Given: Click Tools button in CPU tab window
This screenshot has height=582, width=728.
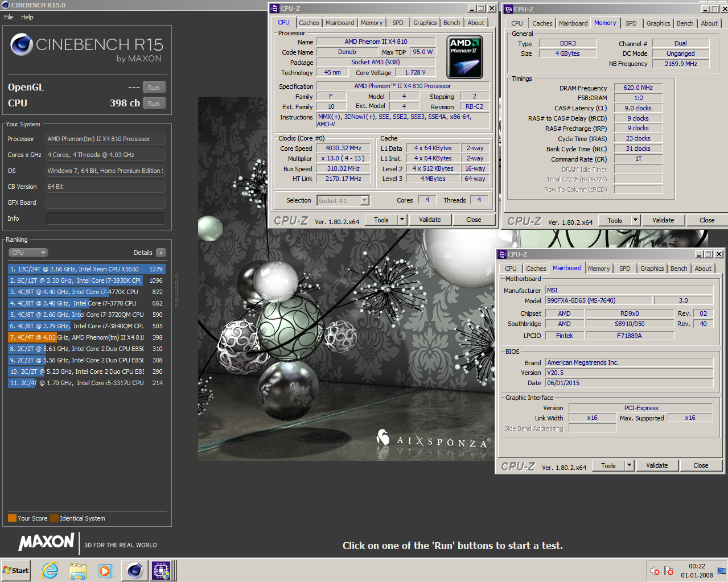Looking at the screenshot, I should tap(381, 220).
